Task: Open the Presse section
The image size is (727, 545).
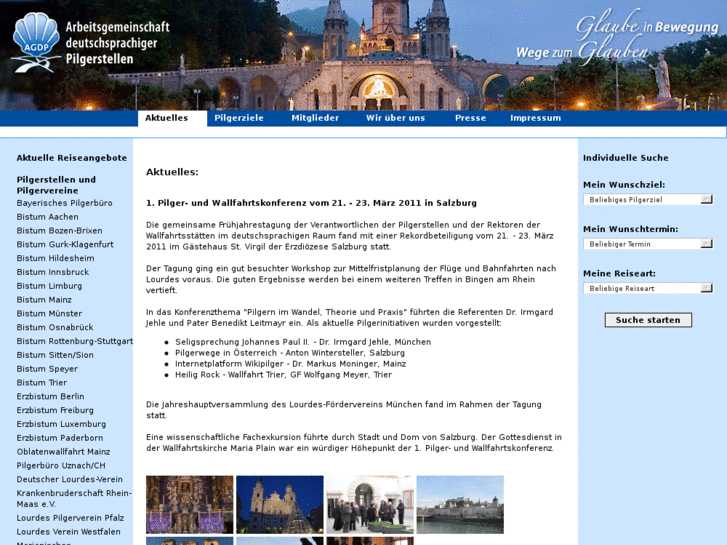Action: (471, 118)
